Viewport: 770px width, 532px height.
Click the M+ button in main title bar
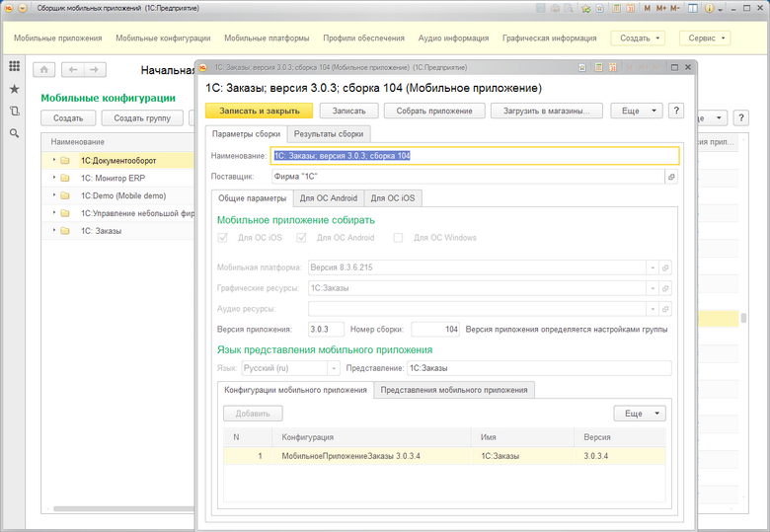coord(661,8)
